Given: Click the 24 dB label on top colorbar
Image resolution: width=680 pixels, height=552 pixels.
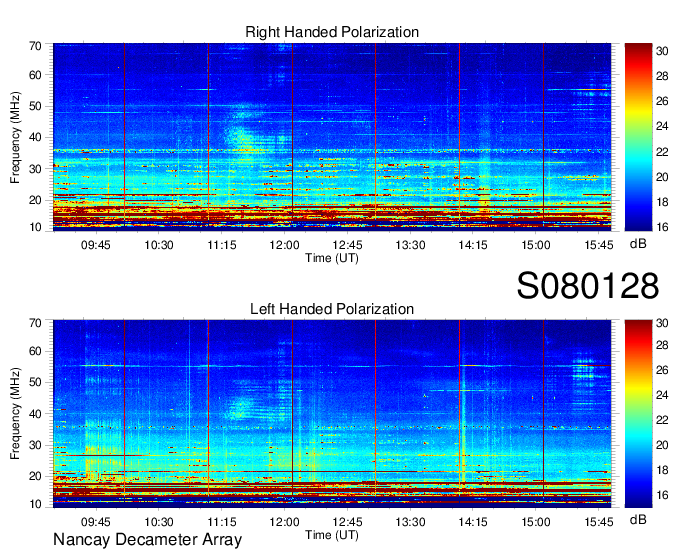Looking at the screenshot, I should [x=662, y=127].
